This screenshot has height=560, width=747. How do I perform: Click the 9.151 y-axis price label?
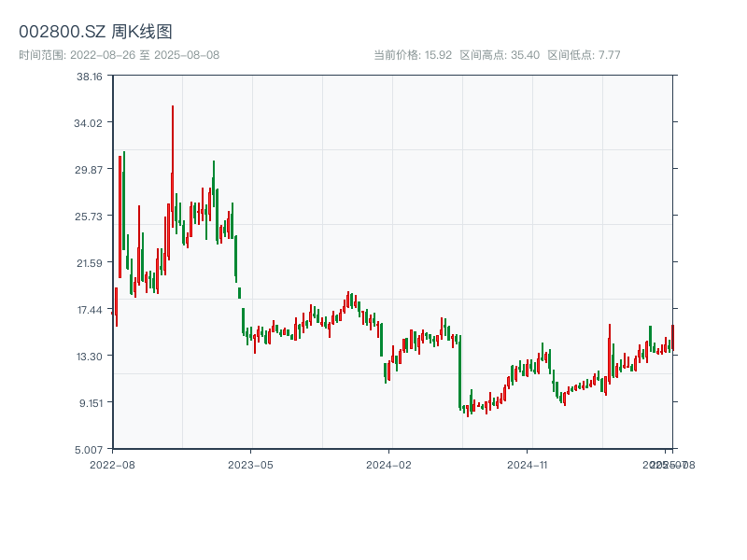tap(90, 403)
